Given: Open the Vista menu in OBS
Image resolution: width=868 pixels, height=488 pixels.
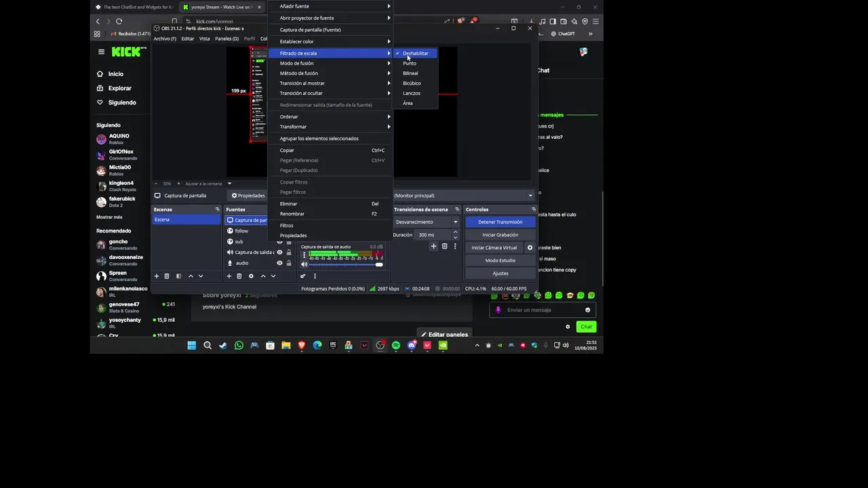Looking at the screenshot, I should tap(204, 39).
